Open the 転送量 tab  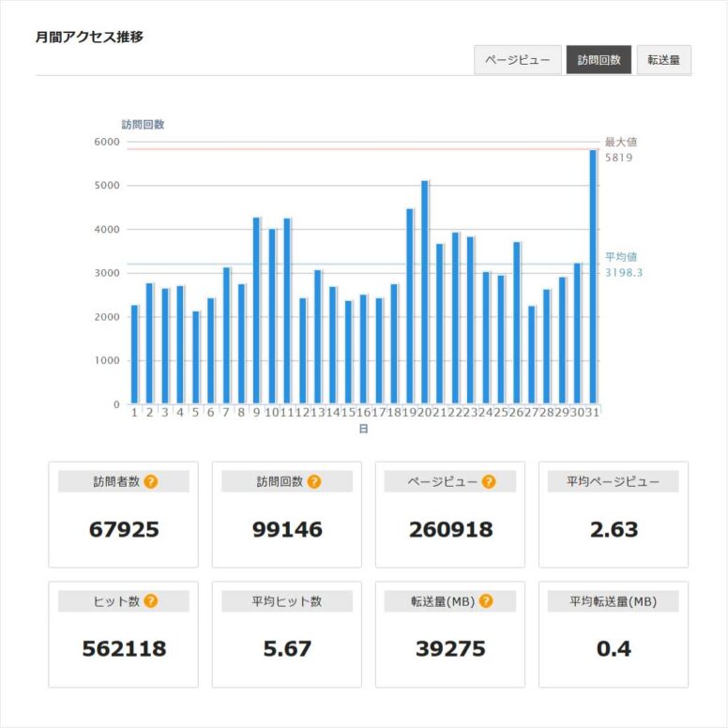[x=664, y=60]
